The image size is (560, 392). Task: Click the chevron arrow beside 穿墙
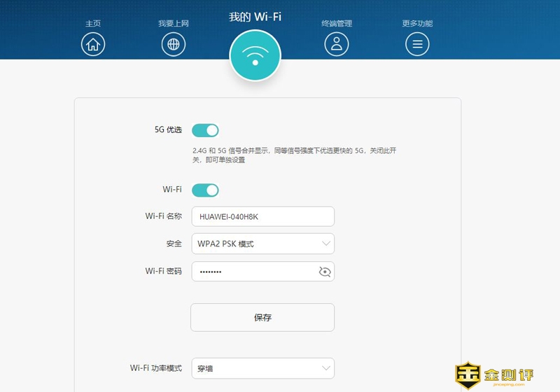pos(325,367)
